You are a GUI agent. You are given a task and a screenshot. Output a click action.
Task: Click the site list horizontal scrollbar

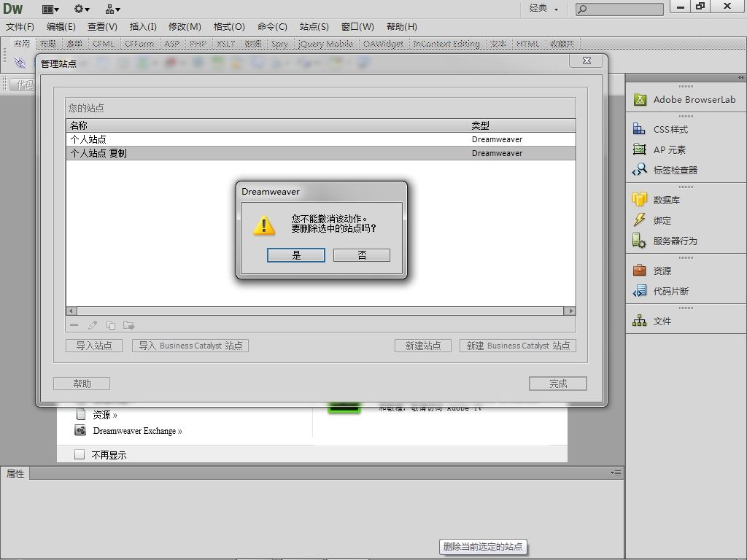321,311
